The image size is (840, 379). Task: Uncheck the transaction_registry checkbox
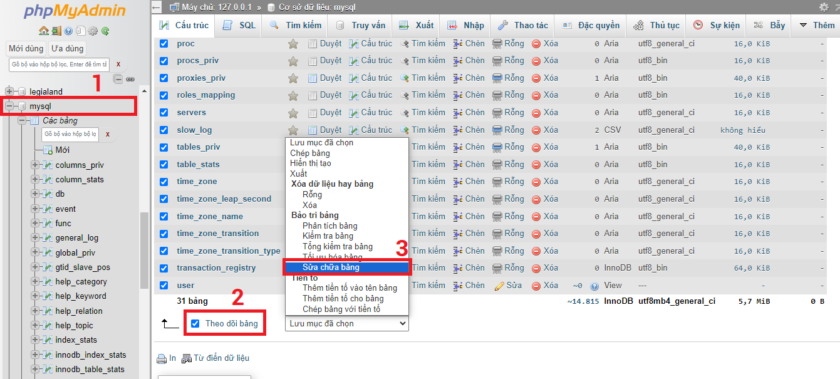coord(164,267)
